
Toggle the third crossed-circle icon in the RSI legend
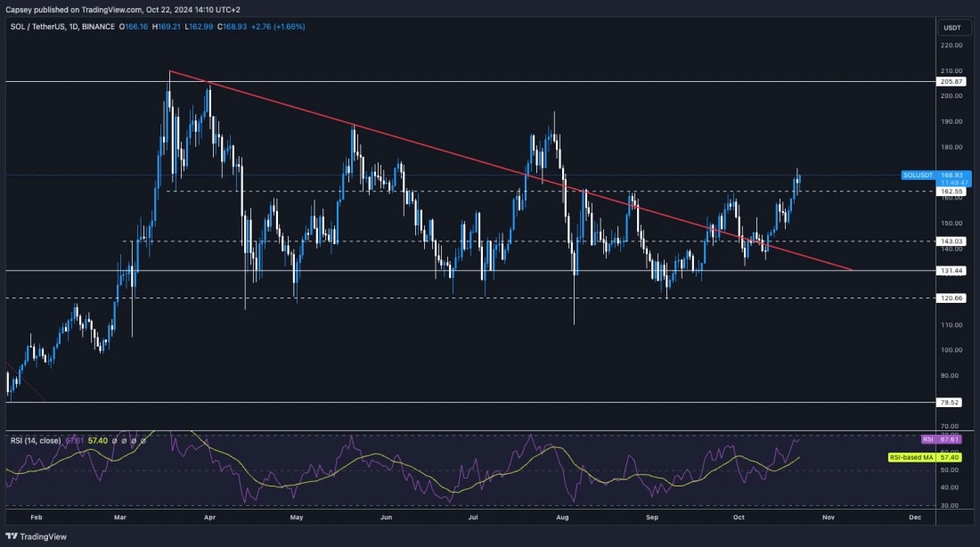[134, 439]
